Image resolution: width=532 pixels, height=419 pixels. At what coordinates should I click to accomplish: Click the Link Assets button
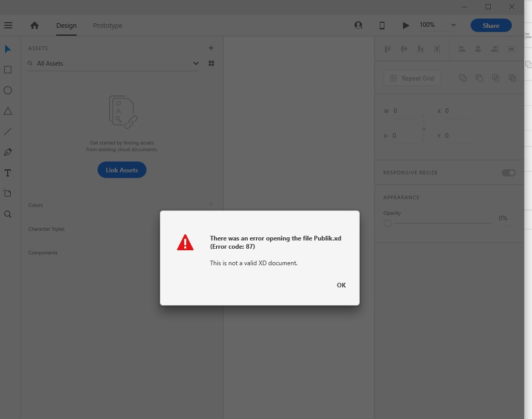point(122,170)
